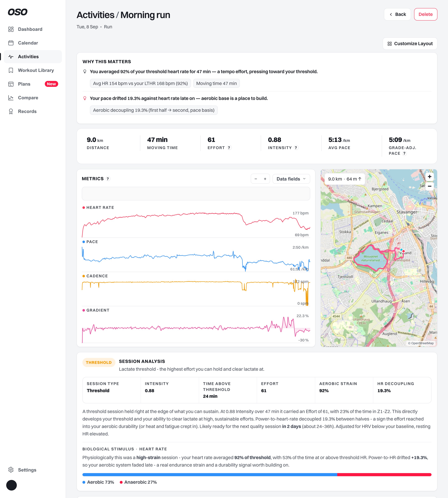This screenshot has width=448, height=498.
Task: Click the red Heart Rate legend dot
Action: coord(84,208)
